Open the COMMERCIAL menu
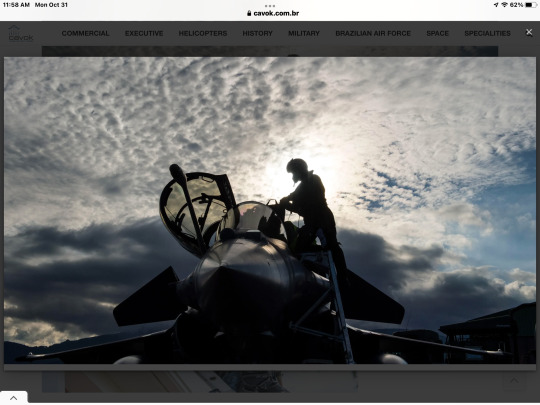Image resolution: width=540 pixels, height=405 pixels. 85,33
